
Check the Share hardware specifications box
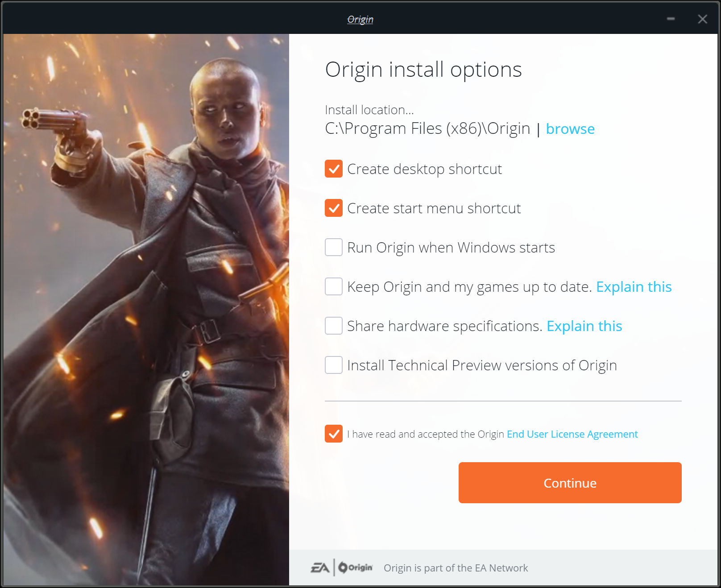334,326
